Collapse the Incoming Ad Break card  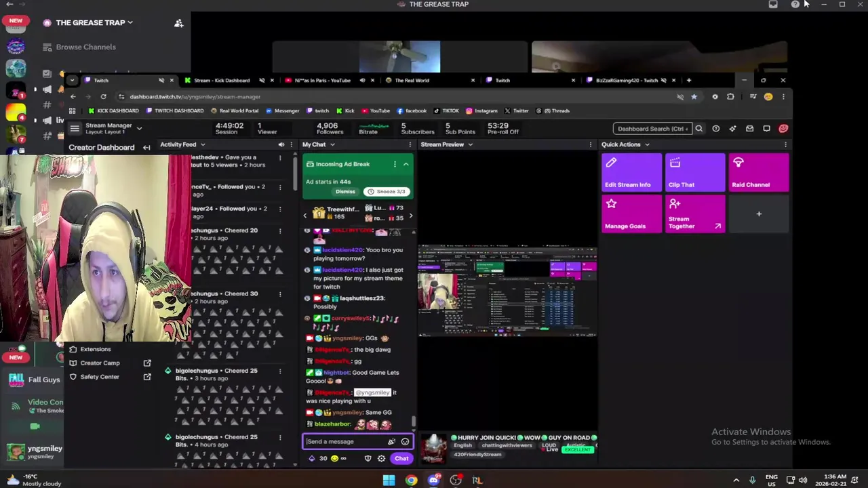[406, 164]
